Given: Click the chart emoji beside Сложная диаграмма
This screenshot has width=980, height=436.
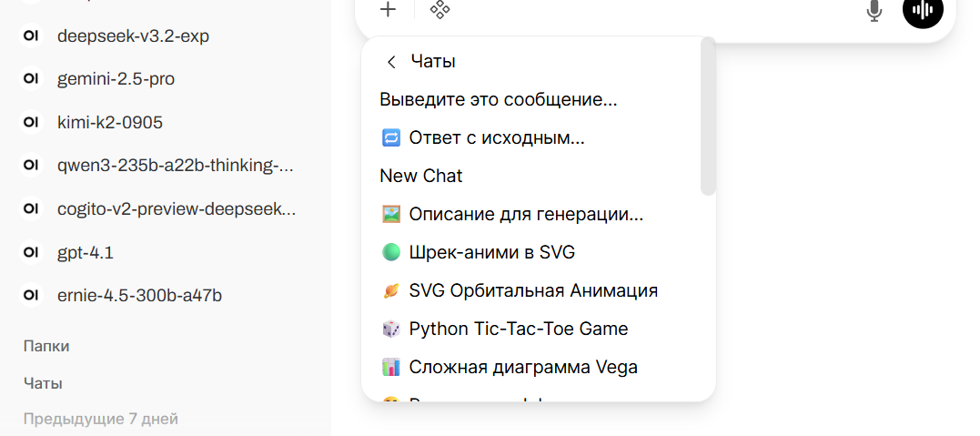Looking at the screenshot, I should pos(390,367).
